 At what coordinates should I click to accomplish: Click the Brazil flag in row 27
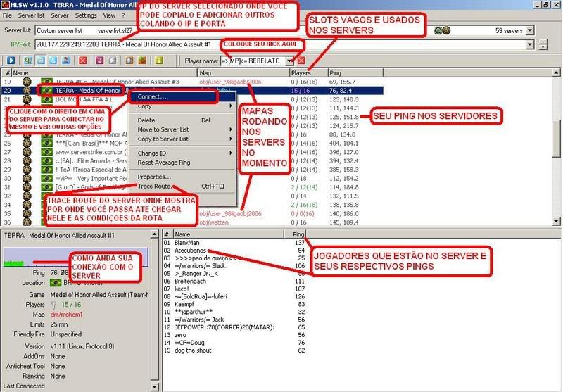46,152
